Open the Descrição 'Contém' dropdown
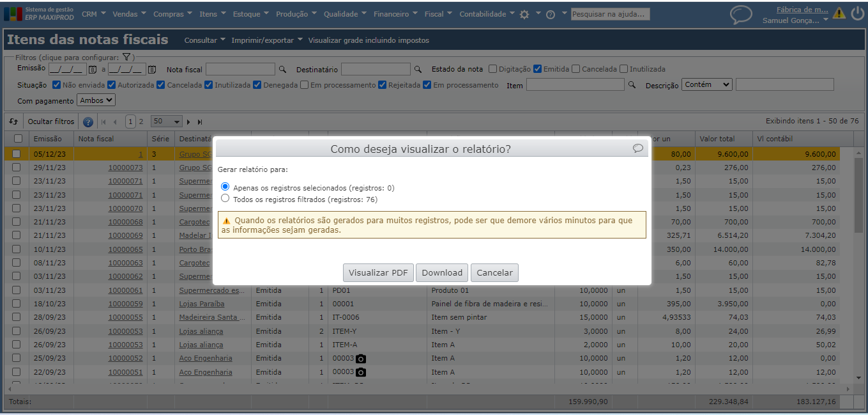 (706, 84)
